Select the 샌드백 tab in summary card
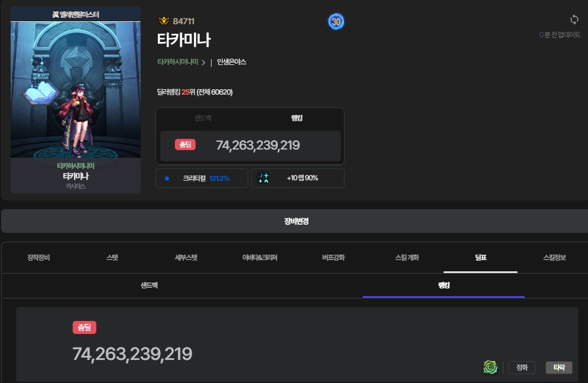 (x=203, y=118)
